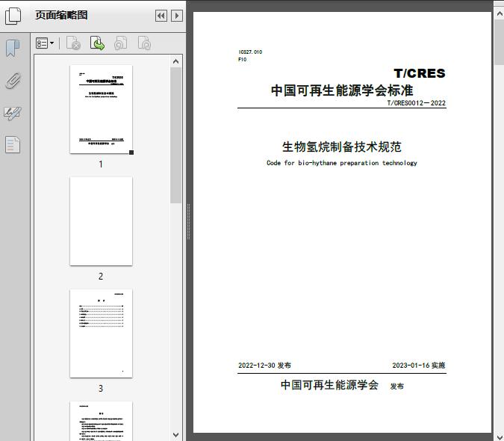This screenshot has width=504, height=441.
Task: Click the ICS27.010 classification text
Action: coord(250,52)
